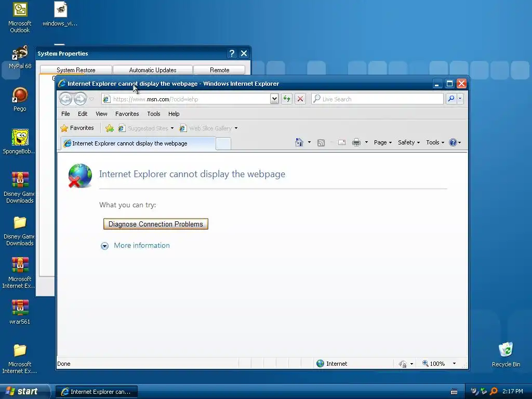The image size is (532, 399).
Task: Click the Protected Mode shield status icon
Action: [403, 364]
